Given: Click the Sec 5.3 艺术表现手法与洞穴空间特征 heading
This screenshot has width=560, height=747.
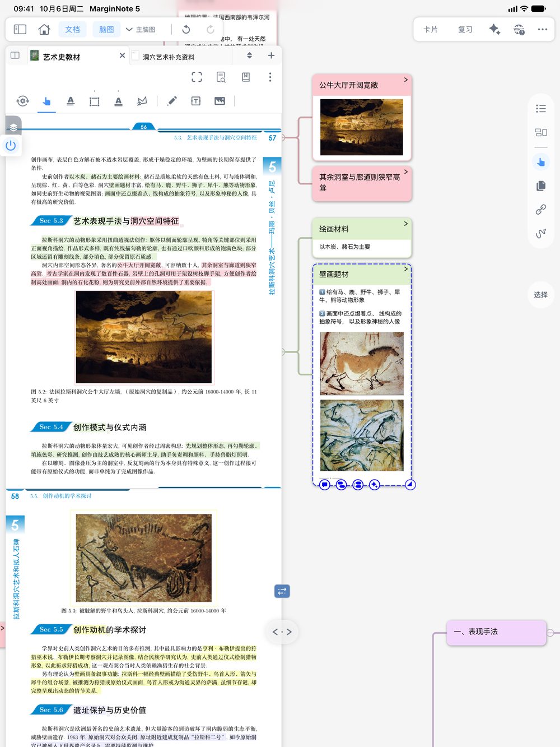Looking at the screenshot, I should [105, 221].
